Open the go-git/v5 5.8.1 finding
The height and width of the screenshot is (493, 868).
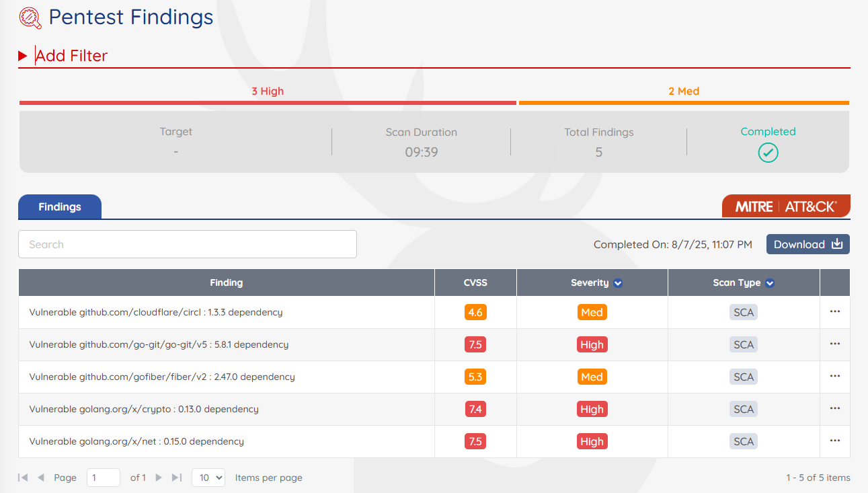[159, 344]
